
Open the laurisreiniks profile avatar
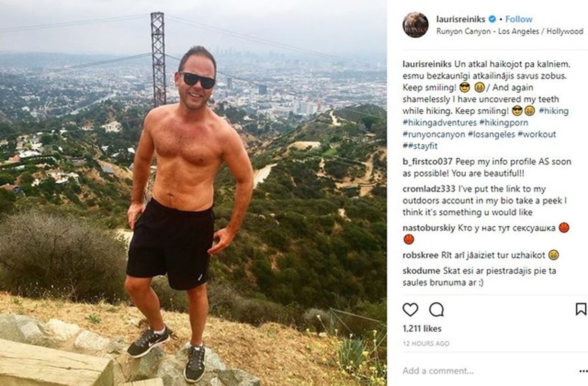(x=415, y=24)
